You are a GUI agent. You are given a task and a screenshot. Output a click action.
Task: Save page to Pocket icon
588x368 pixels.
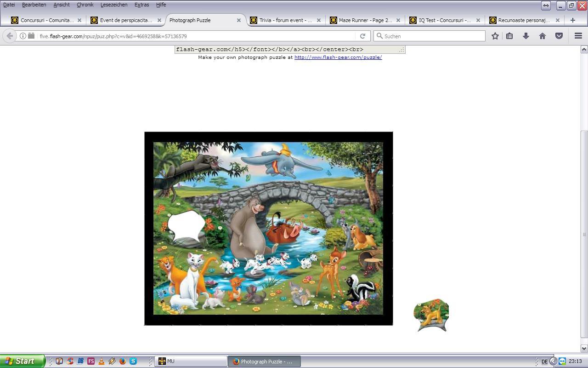(559, 36)
